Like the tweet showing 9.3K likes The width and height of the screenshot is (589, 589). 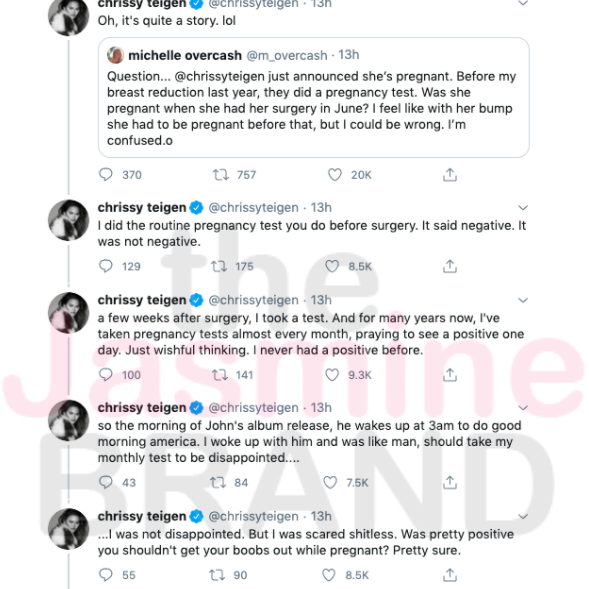332,375
